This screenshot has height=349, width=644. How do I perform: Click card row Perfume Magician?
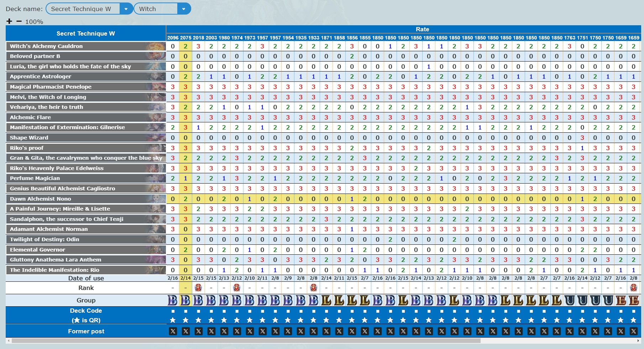point(86,178)
